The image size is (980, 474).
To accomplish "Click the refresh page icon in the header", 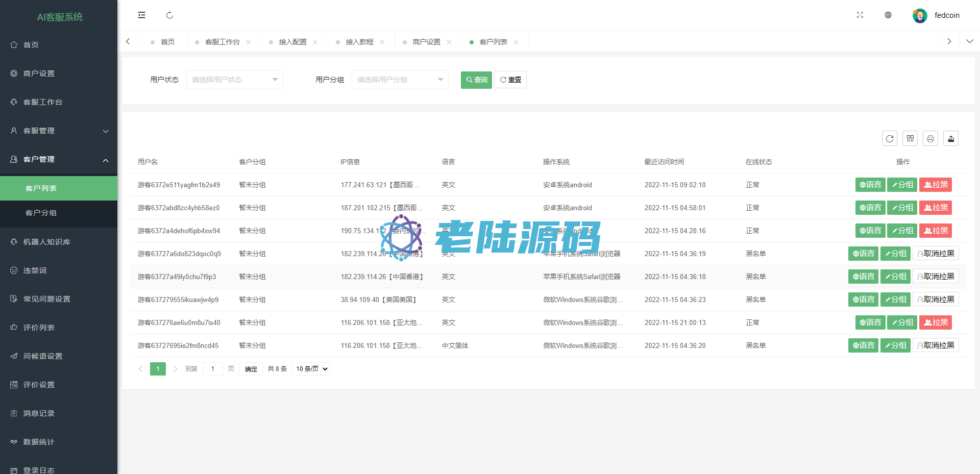I will click(169, 15).
